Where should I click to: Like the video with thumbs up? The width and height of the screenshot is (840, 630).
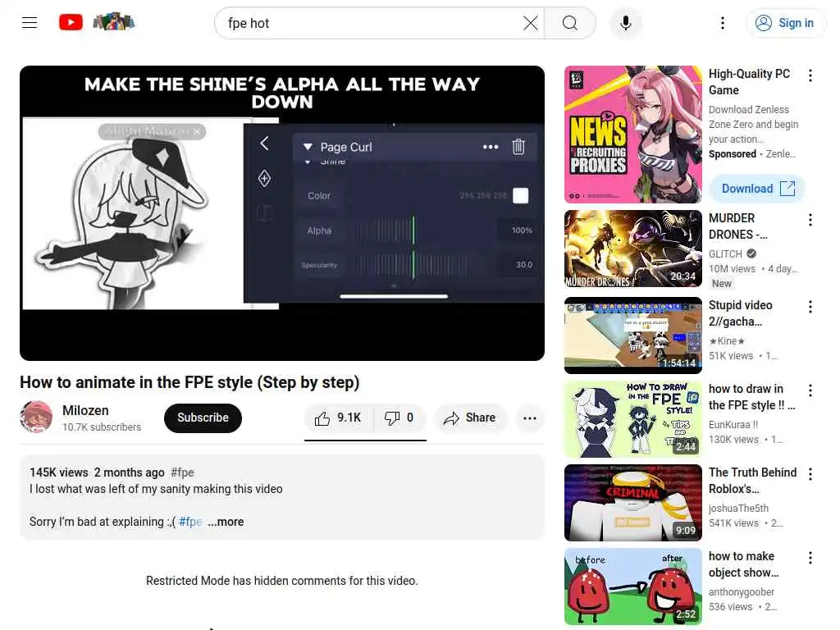click(339, 418)
